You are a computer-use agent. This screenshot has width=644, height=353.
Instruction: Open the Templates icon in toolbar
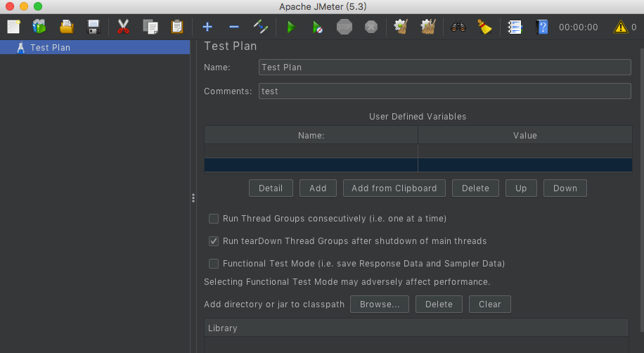click(x=39, y=27)
